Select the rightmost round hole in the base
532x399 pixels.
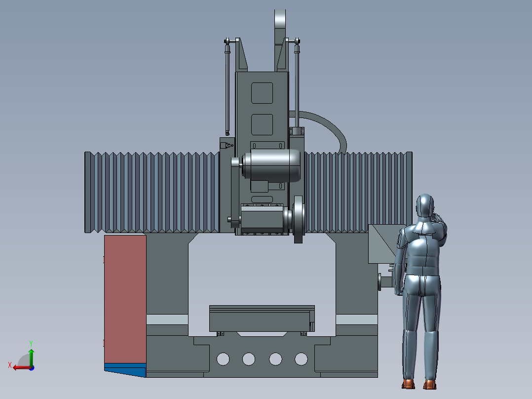click(301, 359)
